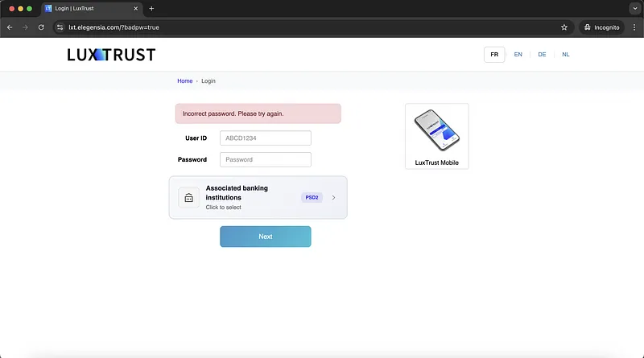Image resolution: width=644 pixels, height=358 pixels.
Task: Reload the page with refresh icon
Action: tap(41, 27)
